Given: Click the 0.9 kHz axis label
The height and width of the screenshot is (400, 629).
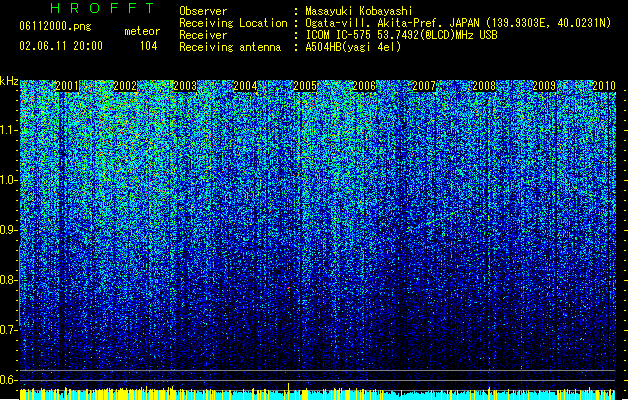Looking at the screenshot, I should click(x=8, y=230).
